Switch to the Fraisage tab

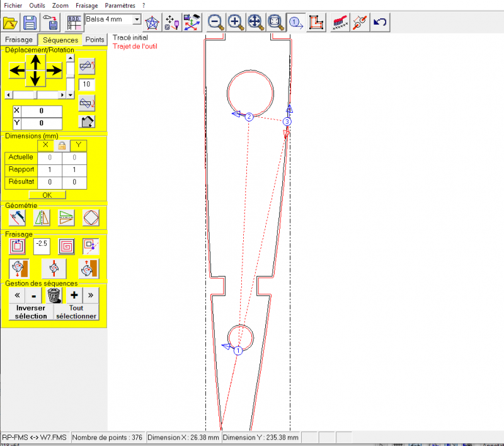point(19,40)
